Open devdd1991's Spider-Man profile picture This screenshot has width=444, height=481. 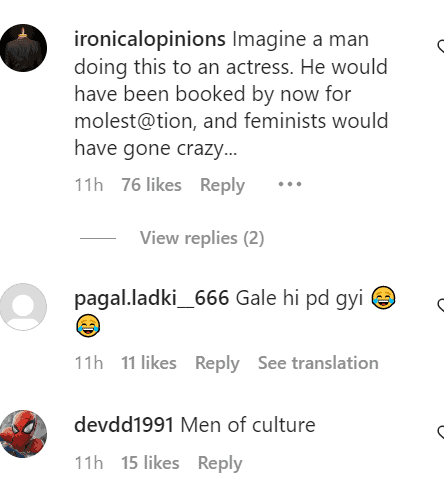click(x=23, y=434)
